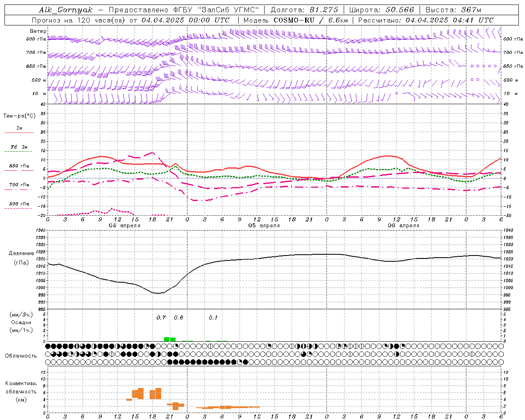Click the Облачность cloud cover label
This screenshot has height=420, width=525.
click(21, 356)
